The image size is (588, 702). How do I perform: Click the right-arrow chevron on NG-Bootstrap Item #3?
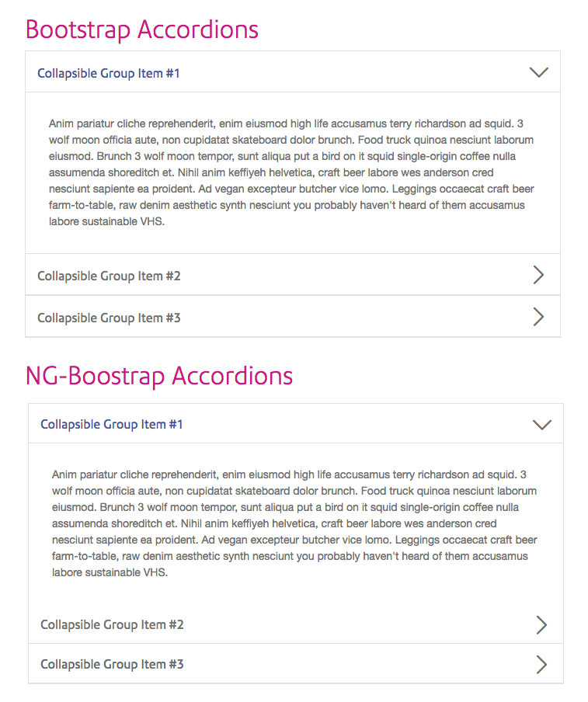tap(542, 664)
